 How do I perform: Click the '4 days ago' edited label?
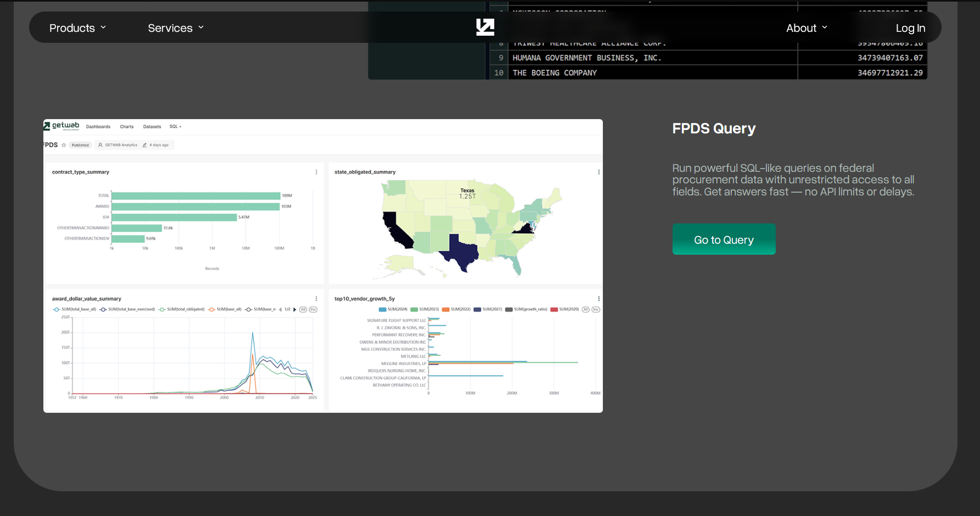(x=156, y=145)
